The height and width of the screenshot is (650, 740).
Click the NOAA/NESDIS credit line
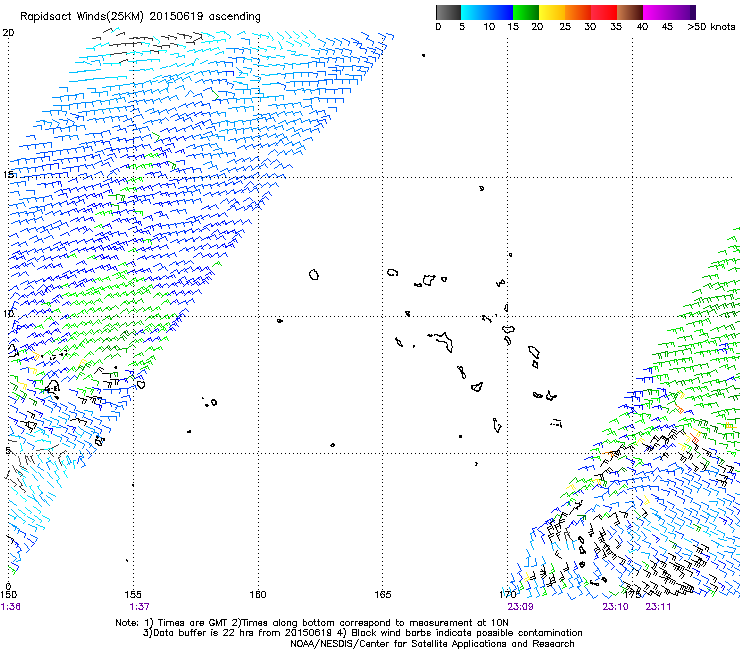click(x=432, y=644)
